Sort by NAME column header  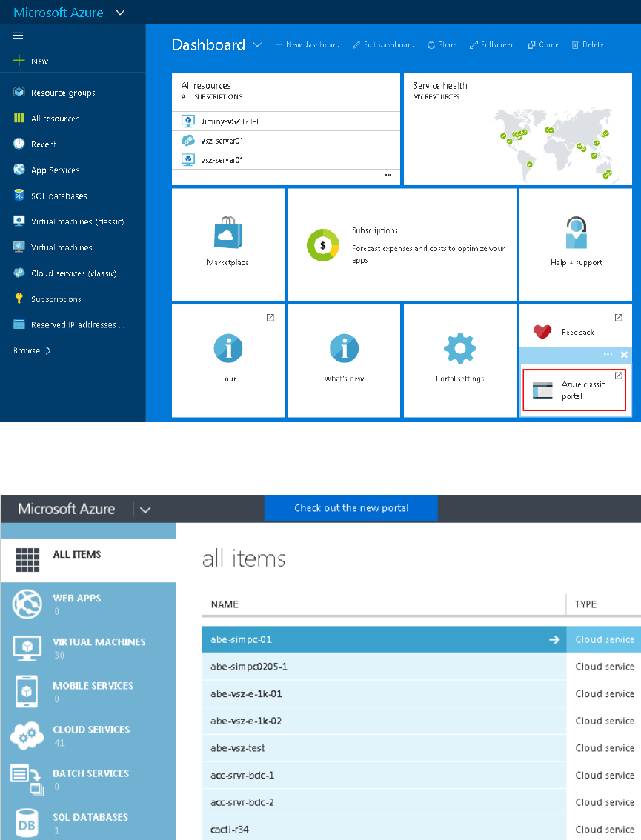pos(225,604)
